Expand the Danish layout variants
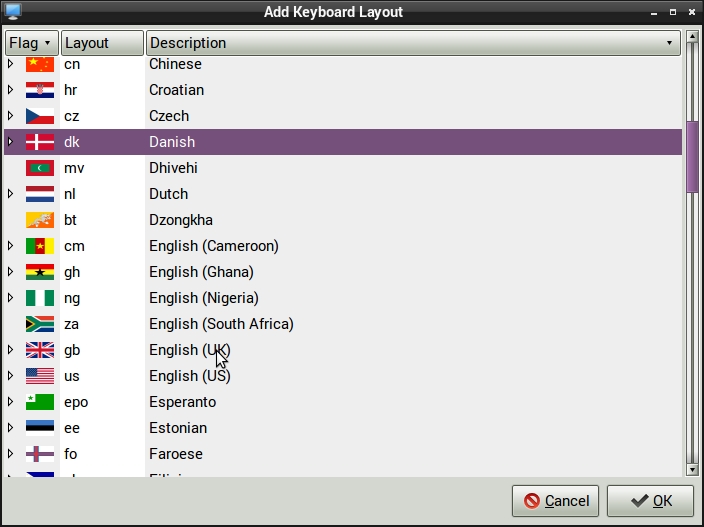Image resolution: width=704 pixels, height=527 pixels. click(x=11, y=142)
